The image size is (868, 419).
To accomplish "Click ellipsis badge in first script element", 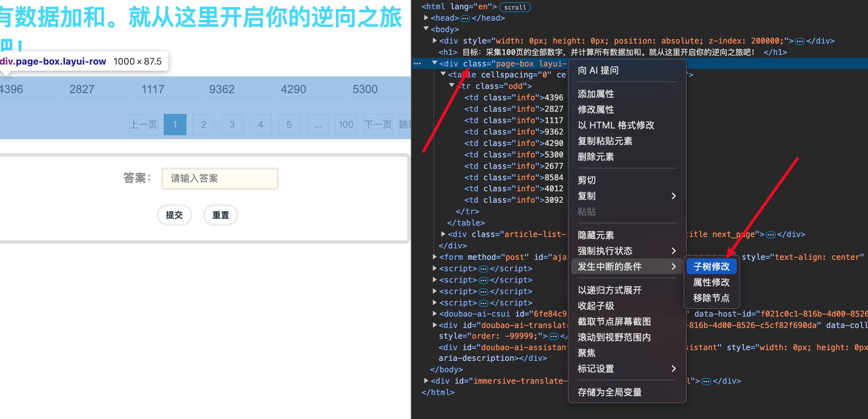I will 483,269.
